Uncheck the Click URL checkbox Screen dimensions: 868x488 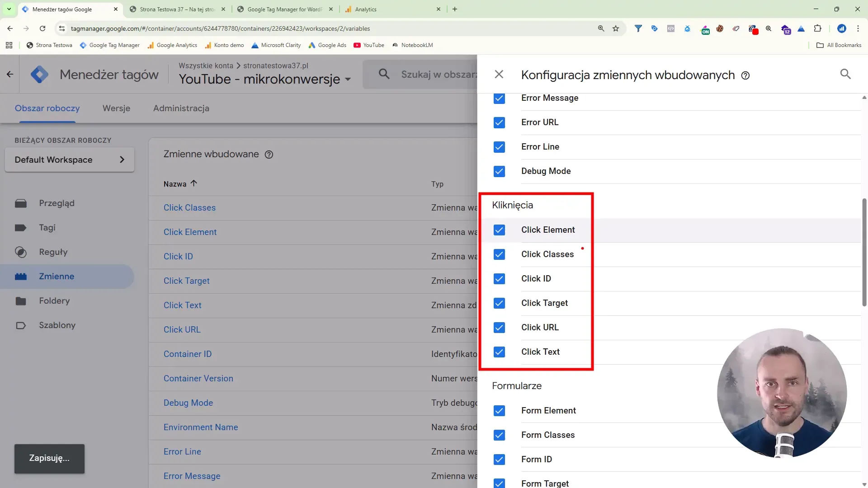(499, 328)
